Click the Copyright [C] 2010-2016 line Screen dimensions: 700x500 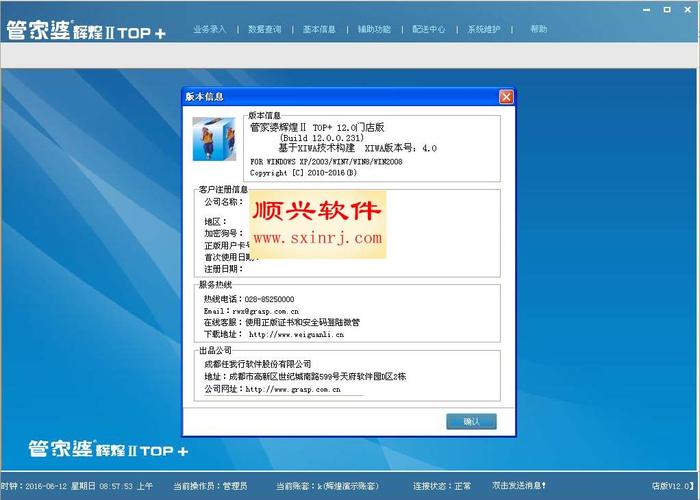304,173
